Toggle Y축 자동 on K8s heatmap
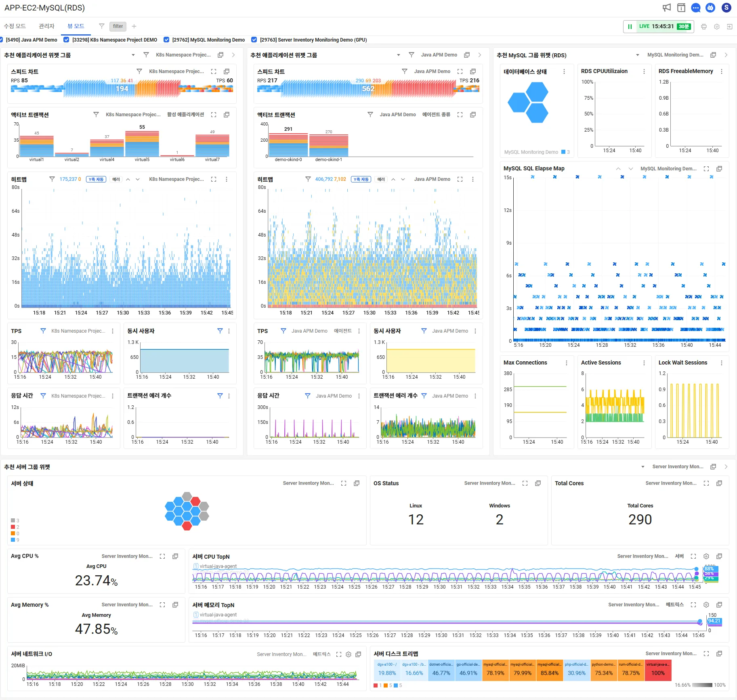Screen dimensions: 737x700 click(96, 179)
